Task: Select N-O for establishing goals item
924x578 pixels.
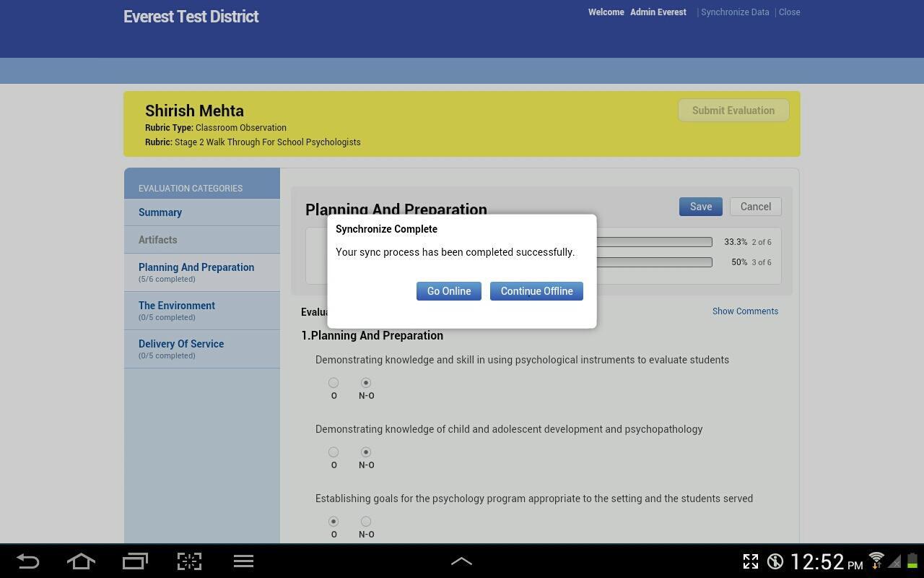Action: (x=366, y=522)
